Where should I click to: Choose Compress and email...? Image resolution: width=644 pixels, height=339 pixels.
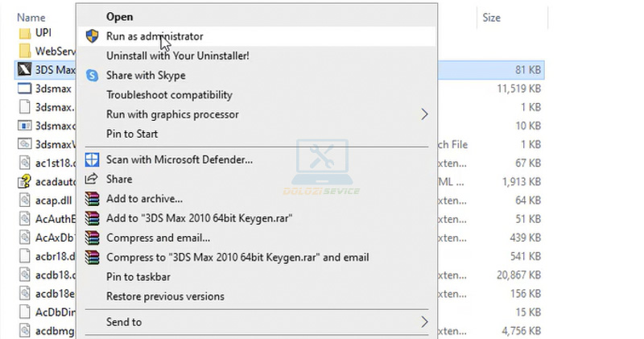256,238
